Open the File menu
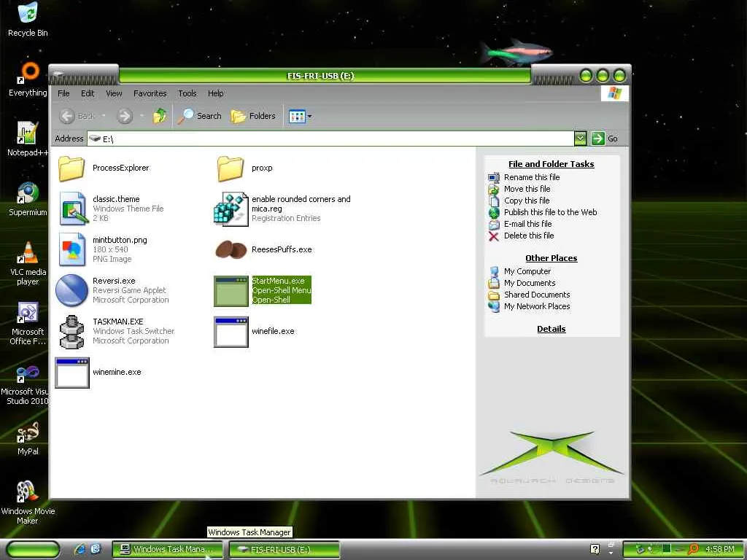The image size is (747, 560). (x=63, y=93)
